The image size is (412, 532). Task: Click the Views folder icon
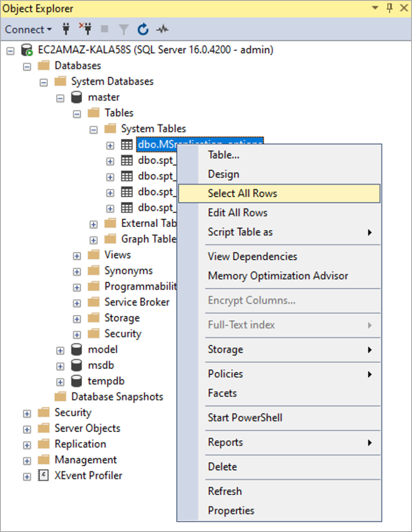coord(93,255)
